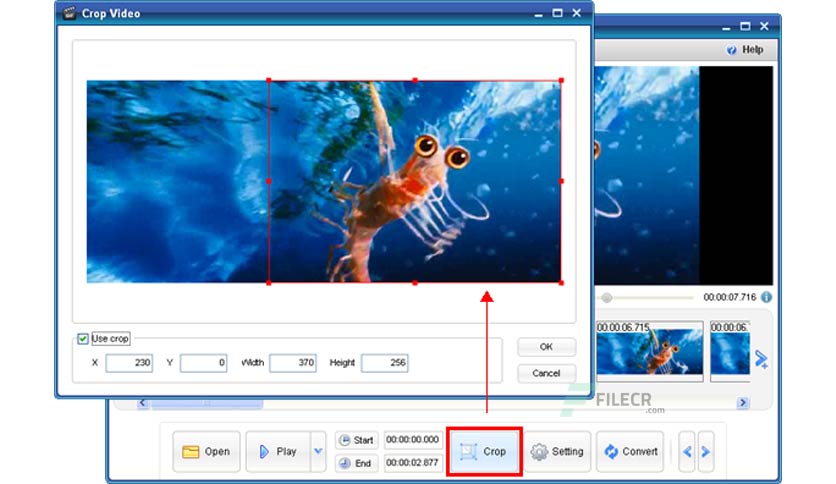Select the second, partly hidden frame thumbnail
This screenshot has width=836, height=484.
[x=730, y=351]
